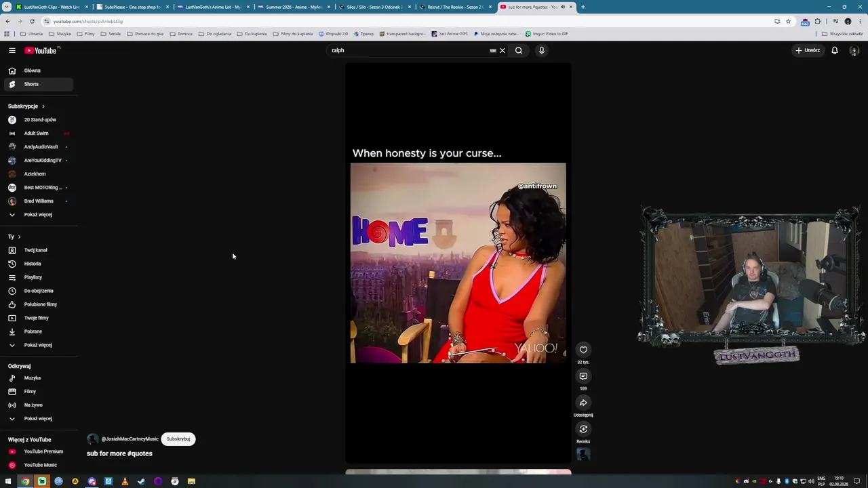The width and height of the screenshot is (868, 488).
Task: Remix this short
Action: click(x=583, y=429)
